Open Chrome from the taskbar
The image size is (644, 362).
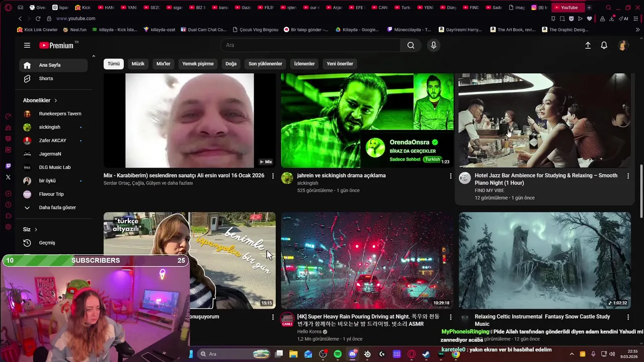(456, 354)
